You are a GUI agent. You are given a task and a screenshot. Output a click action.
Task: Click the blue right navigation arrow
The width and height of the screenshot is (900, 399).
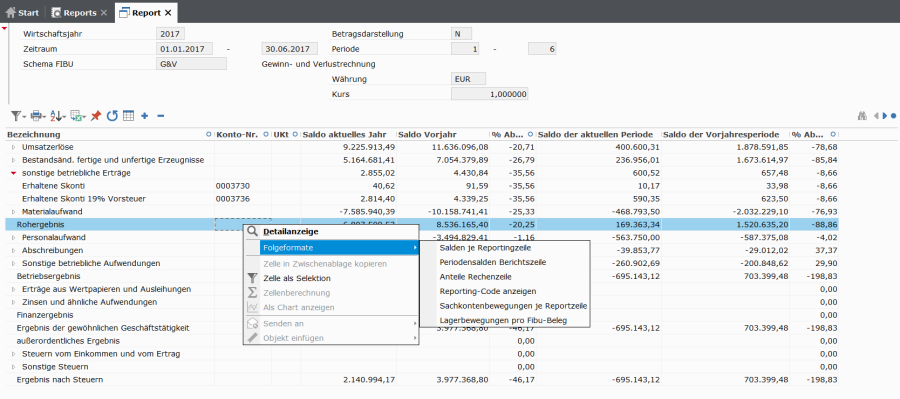885,116
